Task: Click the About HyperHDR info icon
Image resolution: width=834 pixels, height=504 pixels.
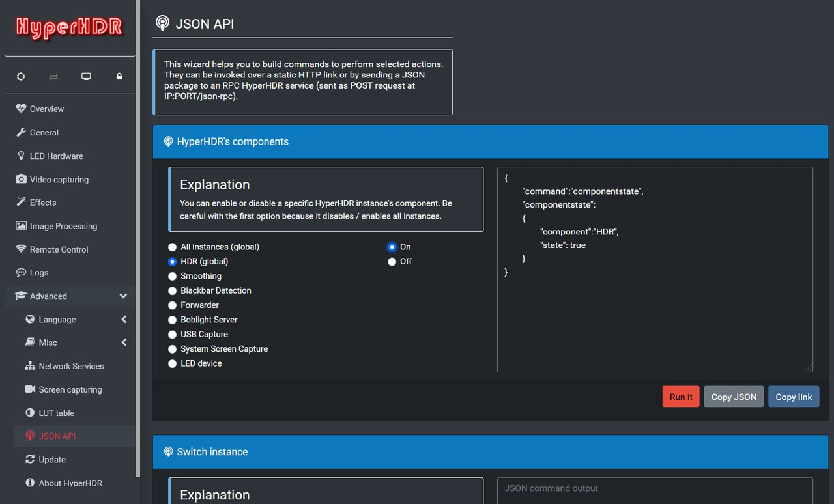Action: (30, 483)
